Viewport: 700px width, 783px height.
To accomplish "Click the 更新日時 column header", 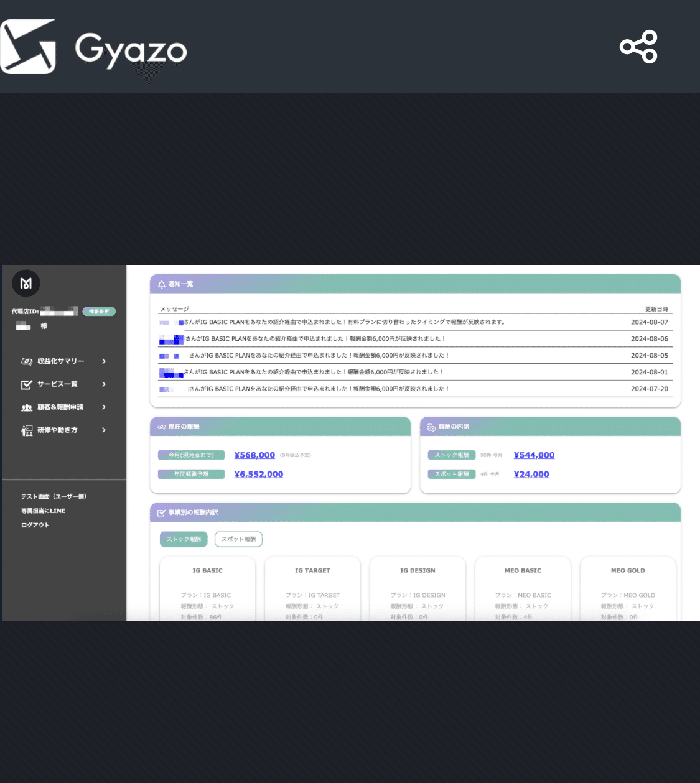I will click(x=656, y=309).
